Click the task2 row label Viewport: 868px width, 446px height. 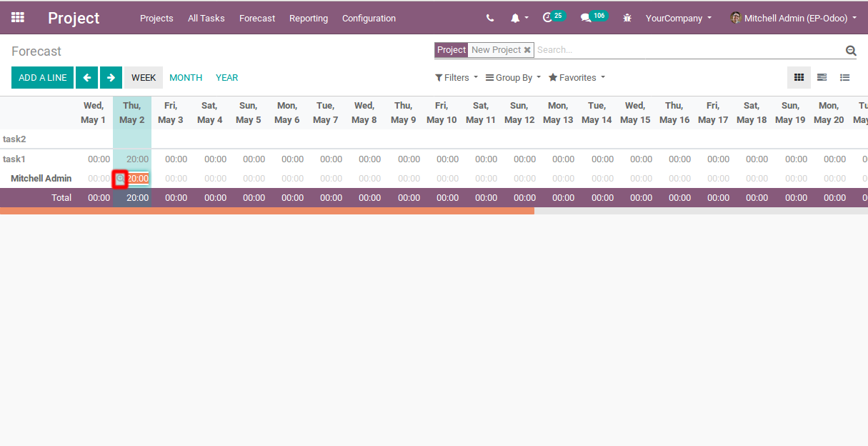tap(14, 139)
